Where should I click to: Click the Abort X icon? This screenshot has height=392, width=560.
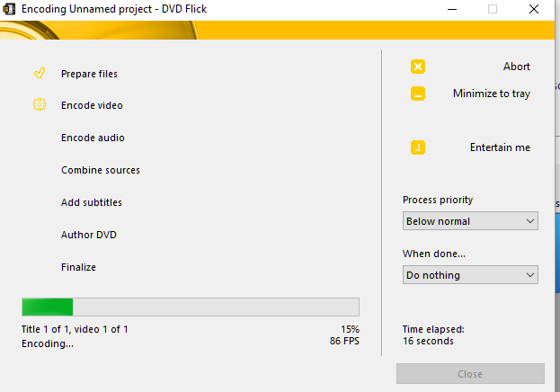point(418,67)
